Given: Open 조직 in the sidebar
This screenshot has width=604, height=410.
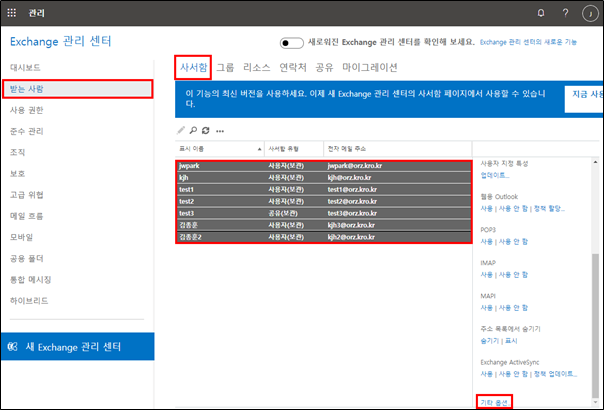Looking at the screenshot, I should [17, 153].
